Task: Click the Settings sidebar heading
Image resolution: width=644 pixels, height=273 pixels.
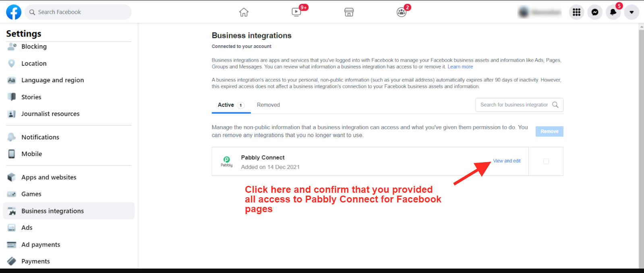Action: click(x=24, y=33)
